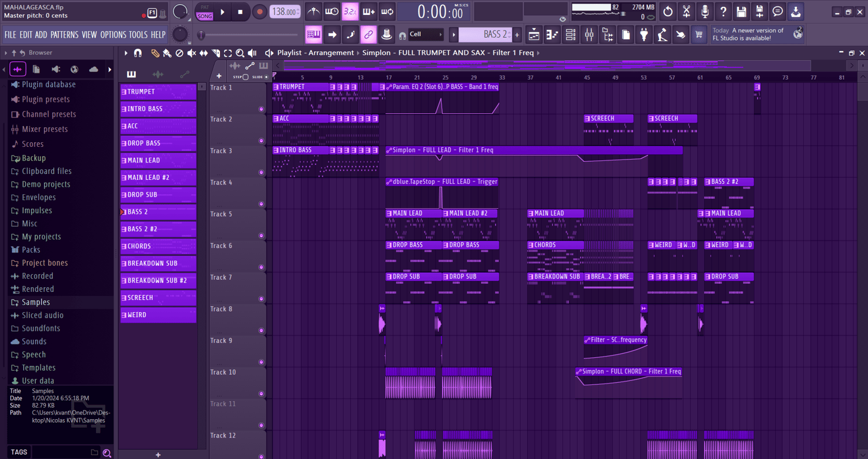868x459 pixels.
Task: Open the audio editor scissors icon
Action: pos(686,11)
